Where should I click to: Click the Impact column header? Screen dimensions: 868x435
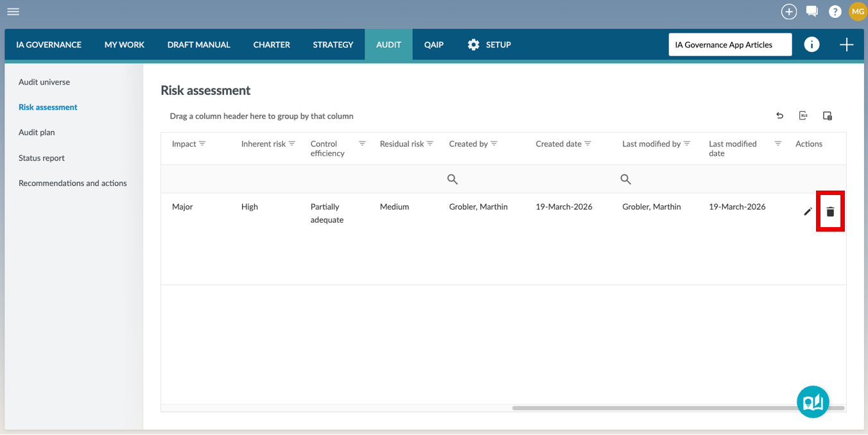184,144
